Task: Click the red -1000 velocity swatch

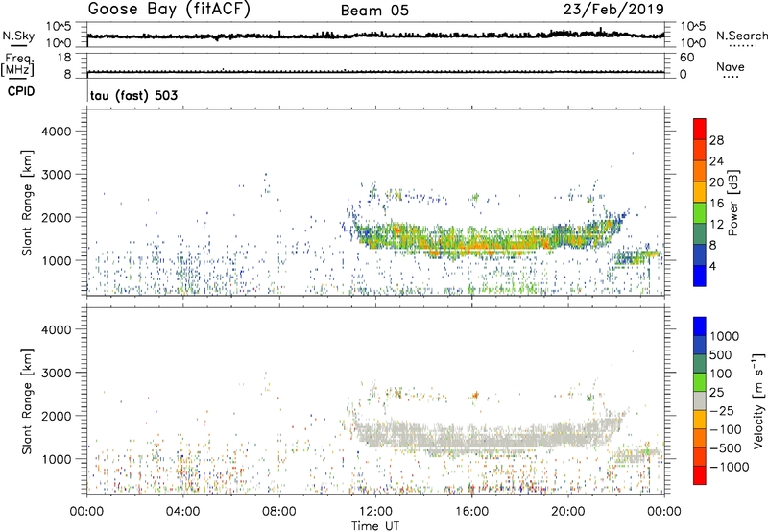Action: click(x=700, y=475)
